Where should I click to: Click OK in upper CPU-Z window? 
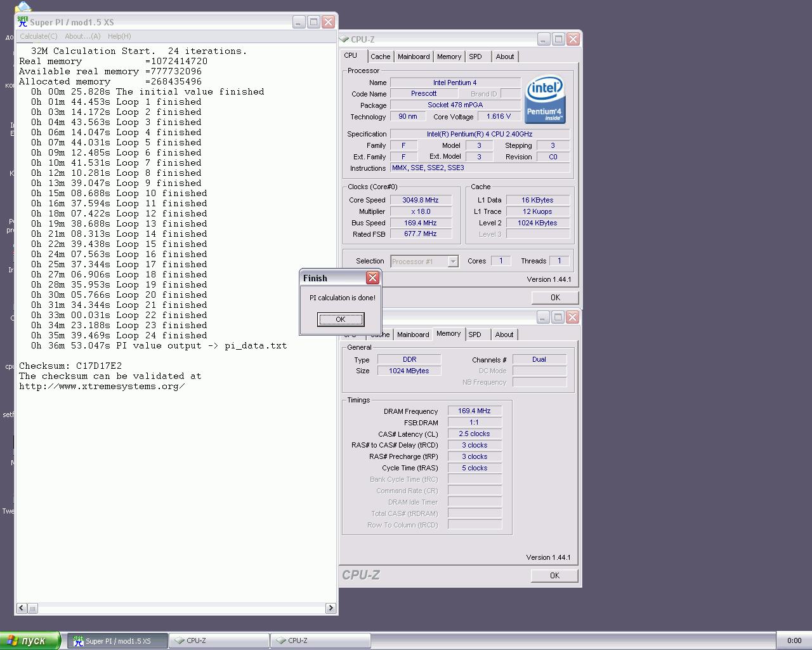(555, 298)
